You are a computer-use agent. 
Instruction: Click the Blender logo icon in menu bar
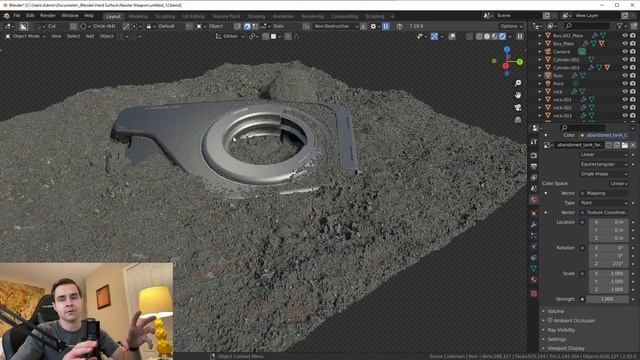coord(7,16)
